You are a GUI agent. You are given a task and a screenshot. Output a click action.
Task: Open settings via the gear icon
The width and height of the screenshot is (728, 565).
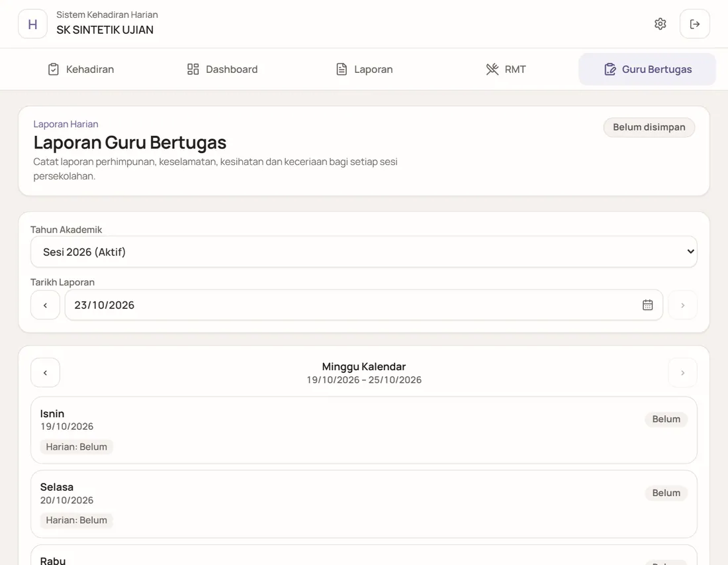pos(660,24)
